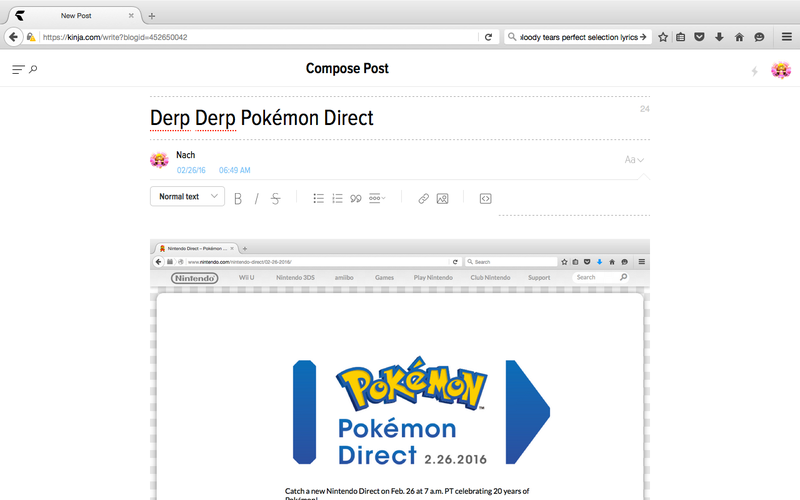This screenshot has height=500, width=800.
Task: Change the post time 06:49 AM
Action: click(235, 170)
